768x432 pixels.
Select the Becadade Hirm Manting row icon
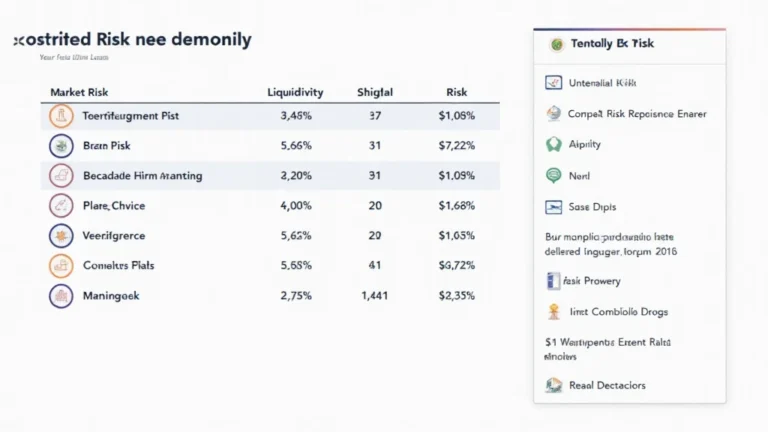pos(61,176)
